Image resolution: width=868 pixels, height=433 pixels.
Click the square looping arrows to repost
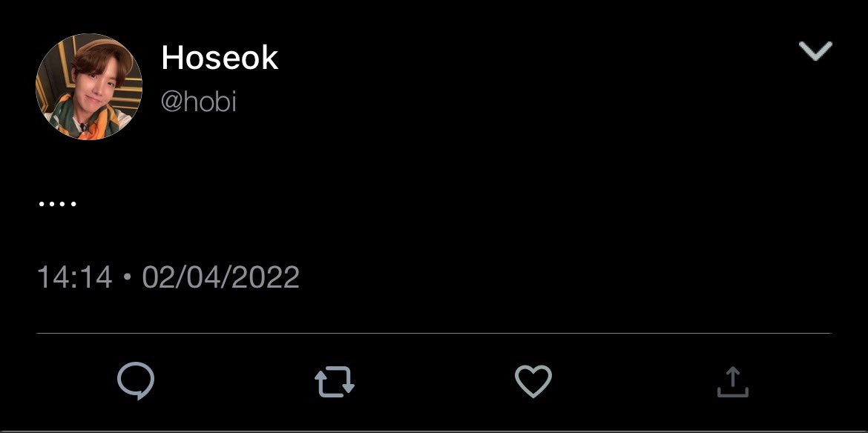click(335, 382)
